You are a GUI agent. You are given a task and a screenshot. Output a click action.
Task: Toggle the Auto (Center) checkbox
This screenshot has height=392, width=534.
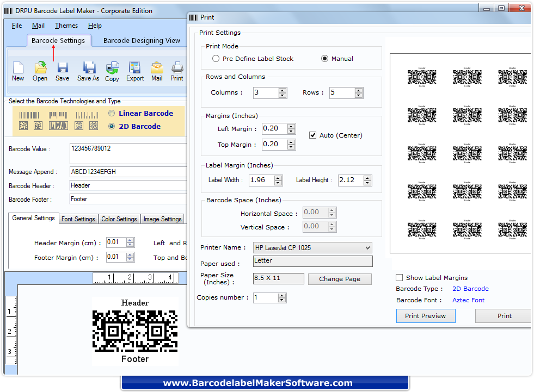pos(312,135)
